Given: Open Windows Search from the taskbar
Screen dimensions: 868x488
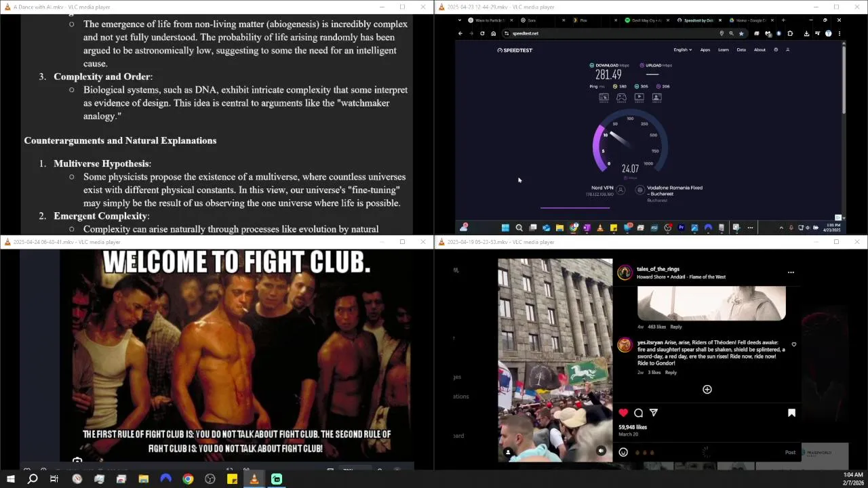Looking at the screenshot, I should 33,479.
